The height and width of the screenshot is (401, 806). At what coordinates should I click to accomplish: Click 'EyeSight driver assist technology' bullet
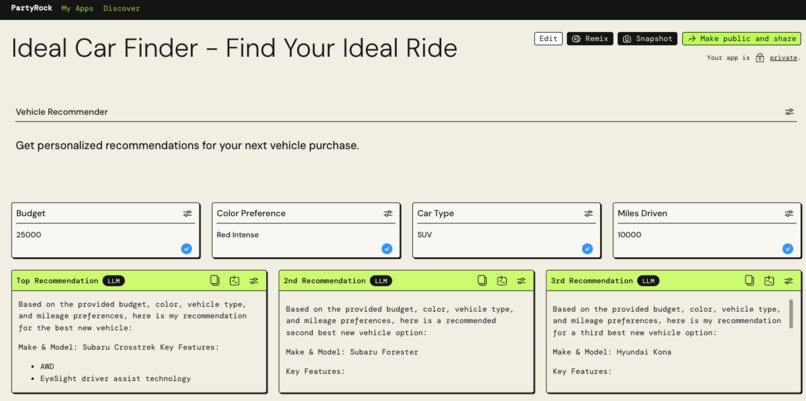point(116,379)
